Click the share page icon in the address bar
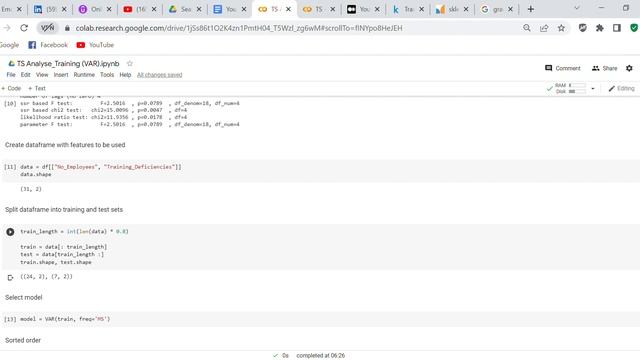Viewport: 640px width, 360px height. point(544,28)
